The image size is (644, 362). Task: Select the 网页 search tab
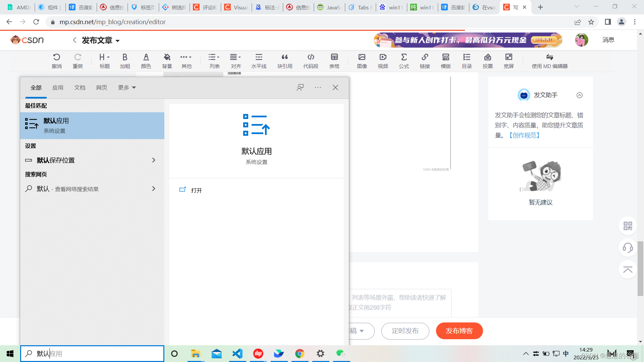coord(102,87)
